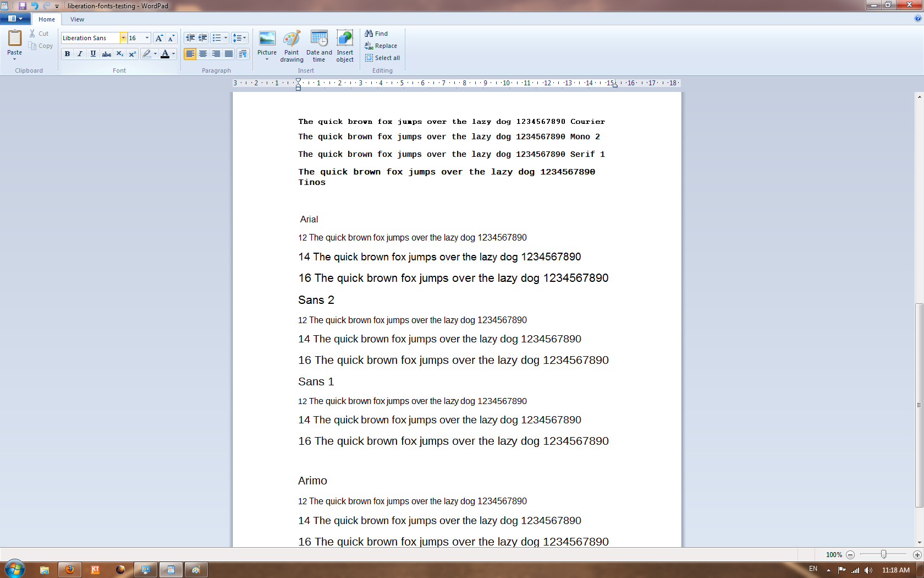Expand the bullet list style dropdown
The width and height of the screenshot is (924, 578).
226,38
